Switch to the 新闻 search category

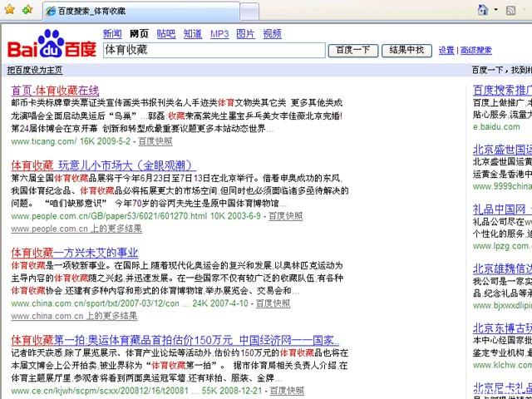(x=112, y=33)
